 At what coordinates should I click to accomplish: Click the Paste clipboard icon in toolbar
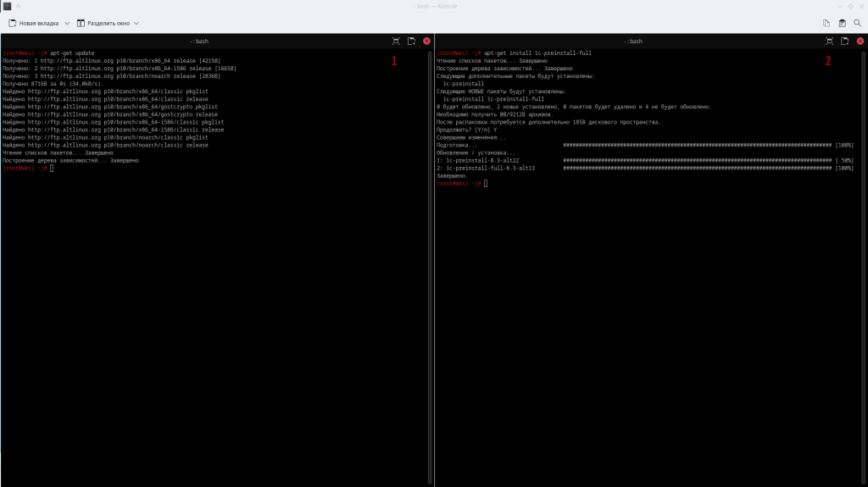[842, 23]
